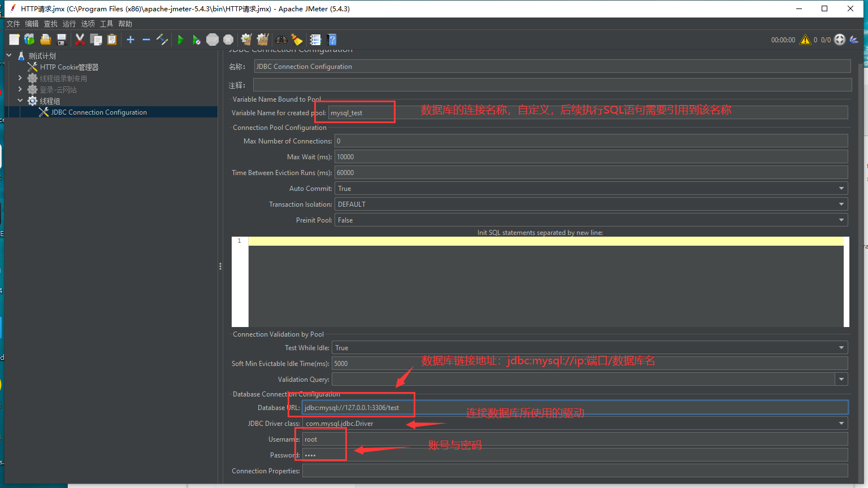The image size is (868, 488).
Task: Collapse all tree nodes with minus icon
Action: 146,40
